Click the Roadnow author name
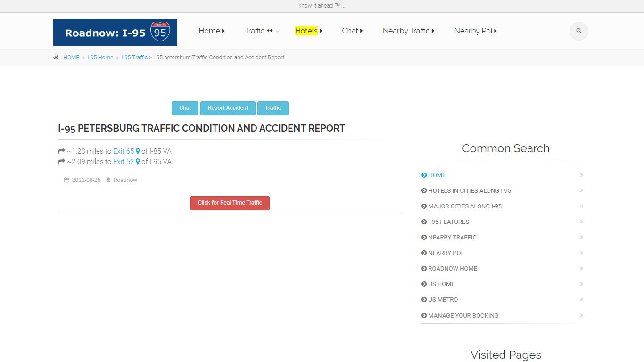This screenshot has height=362, width=644. 125,180
